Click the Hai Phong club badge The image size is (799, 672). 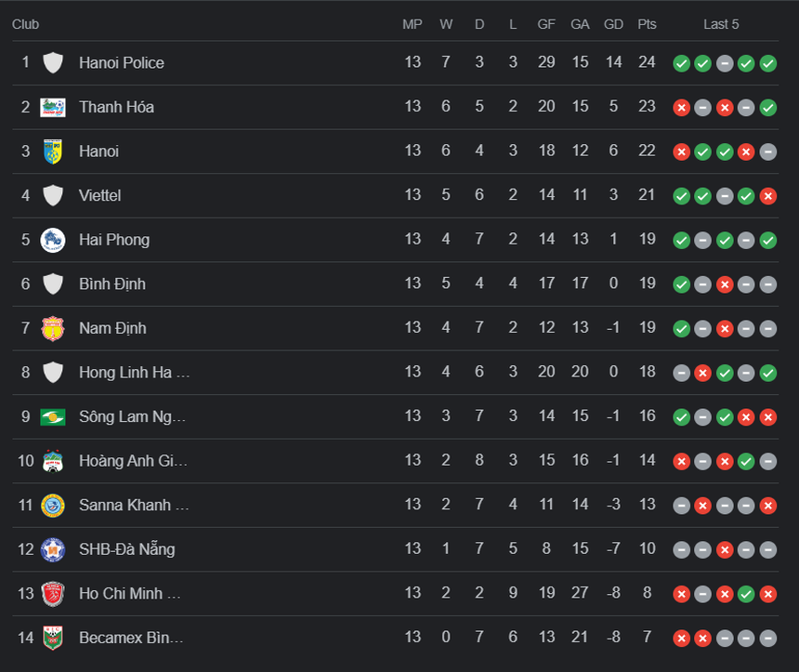click(53, 240)
